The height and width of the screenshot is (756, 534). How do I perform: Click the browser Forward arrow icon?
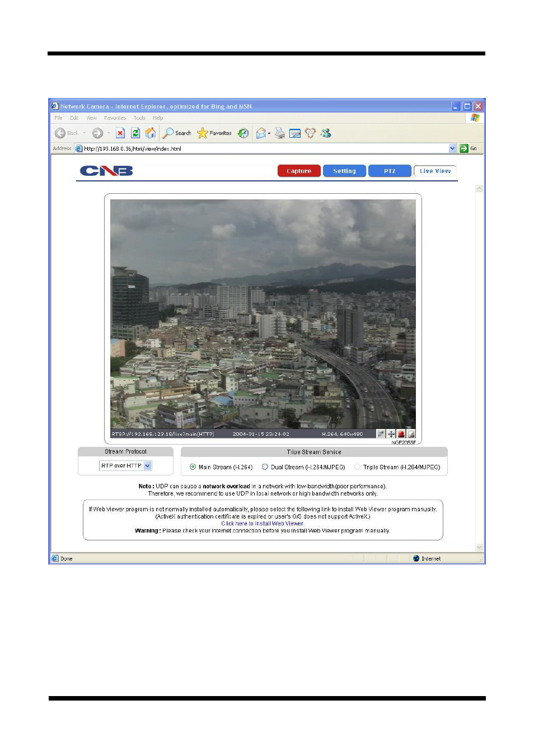tap(97, 133)
